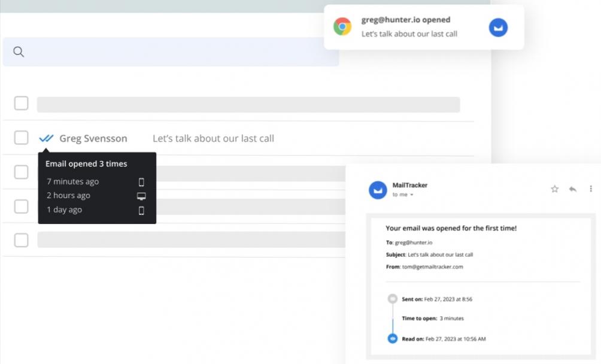Click the 'Read on: Feb 27, 2023 at 10:56 AM' text

(x=444, y=339)
